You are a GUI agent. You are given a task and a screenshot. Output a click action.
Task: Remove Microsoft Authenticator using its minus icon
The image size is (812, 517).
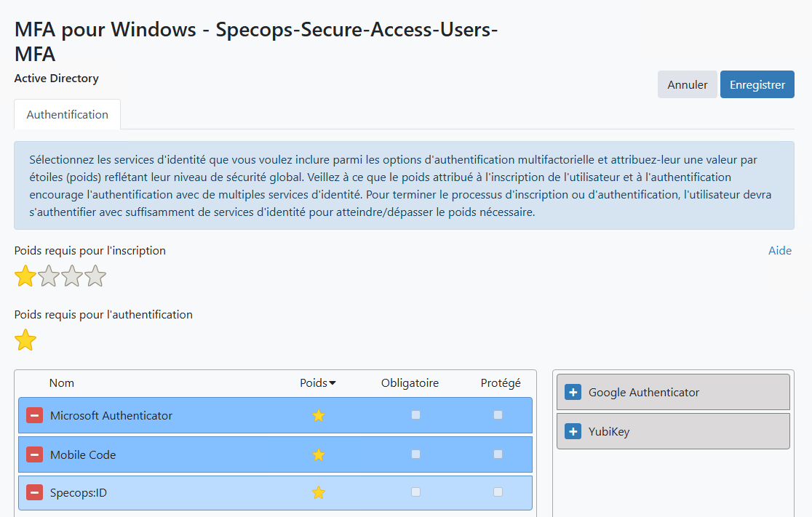click(x=34, y=415)
